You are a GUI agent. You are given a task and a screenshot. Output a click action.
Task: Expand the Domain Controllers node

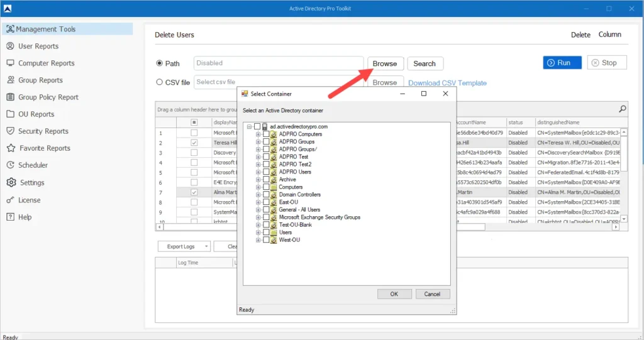258,195
